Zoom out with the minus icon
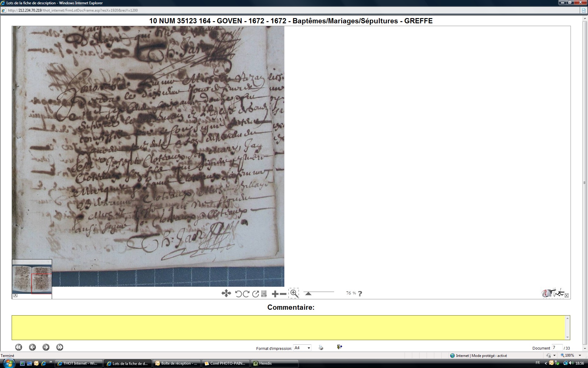Screen dimensions: 588x368 (x=283, y=294)
